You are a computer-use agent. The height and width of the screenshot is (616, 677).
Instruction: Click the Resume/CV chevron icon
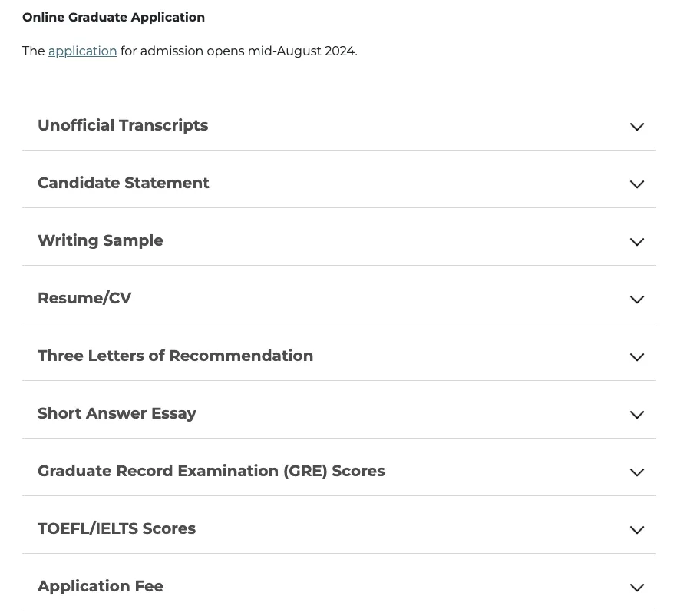pos(637,300)
